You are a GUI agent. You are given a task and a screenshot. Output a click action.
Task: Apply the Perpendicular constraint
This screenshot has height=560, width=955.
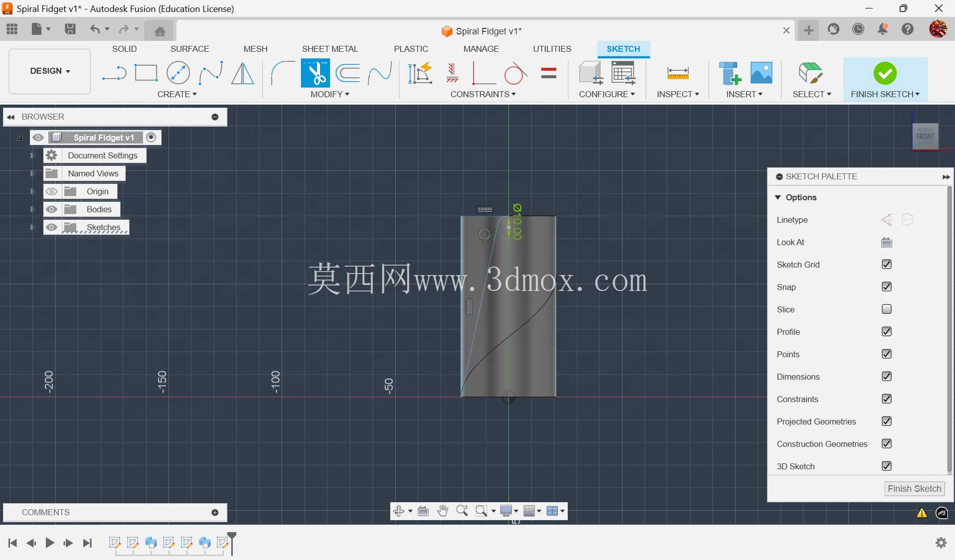[483, 73]
